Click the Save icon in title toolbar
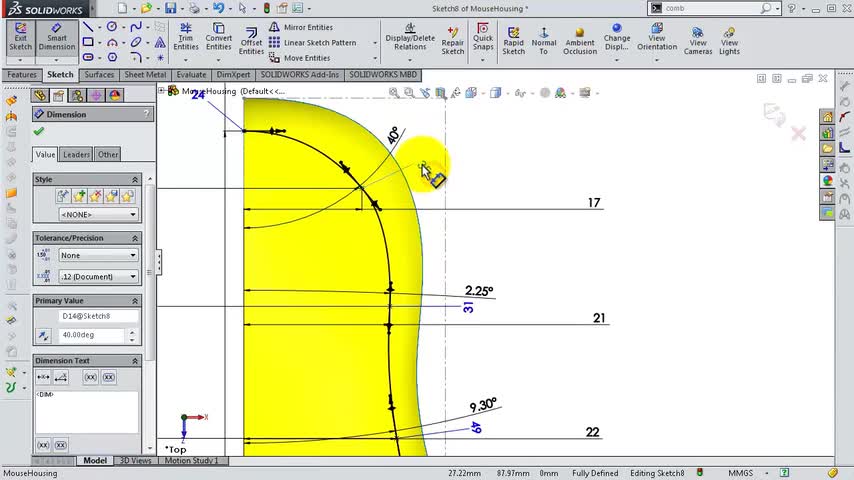This screenshot has width=854, height=480. 170,8
